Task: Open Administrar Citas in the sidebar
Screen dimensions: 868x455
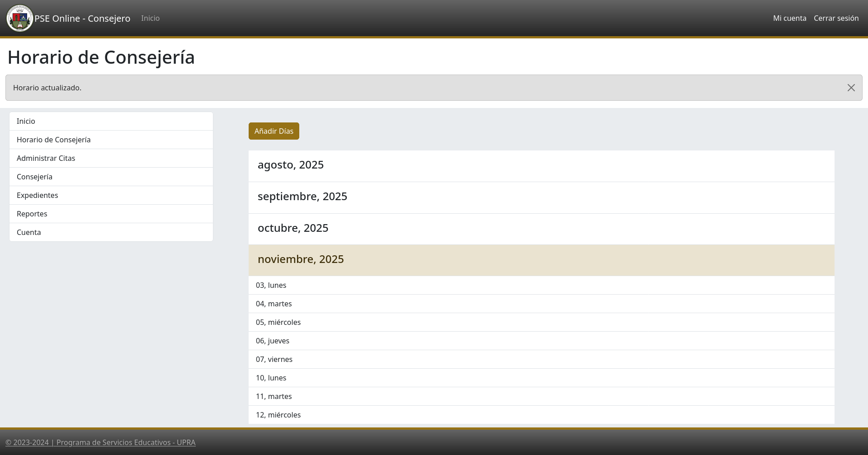Action: [111, 158]
